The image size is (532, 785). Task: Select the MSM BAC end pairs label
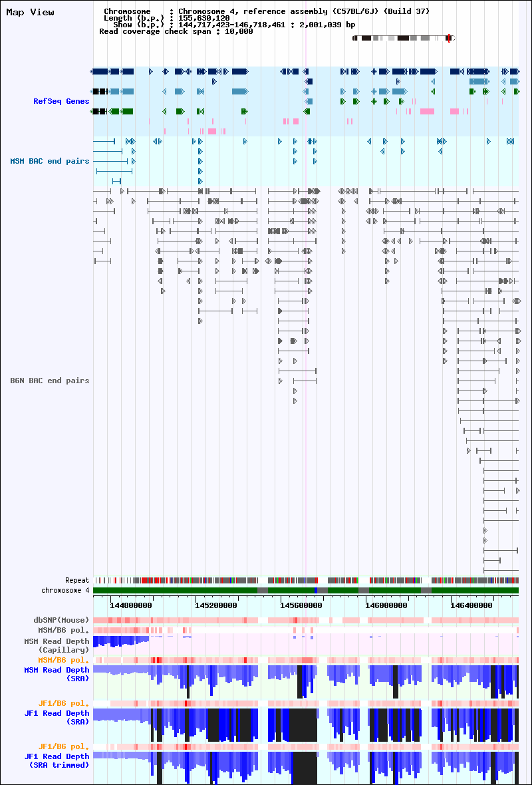pyautogui.click(x=50, y=161)
